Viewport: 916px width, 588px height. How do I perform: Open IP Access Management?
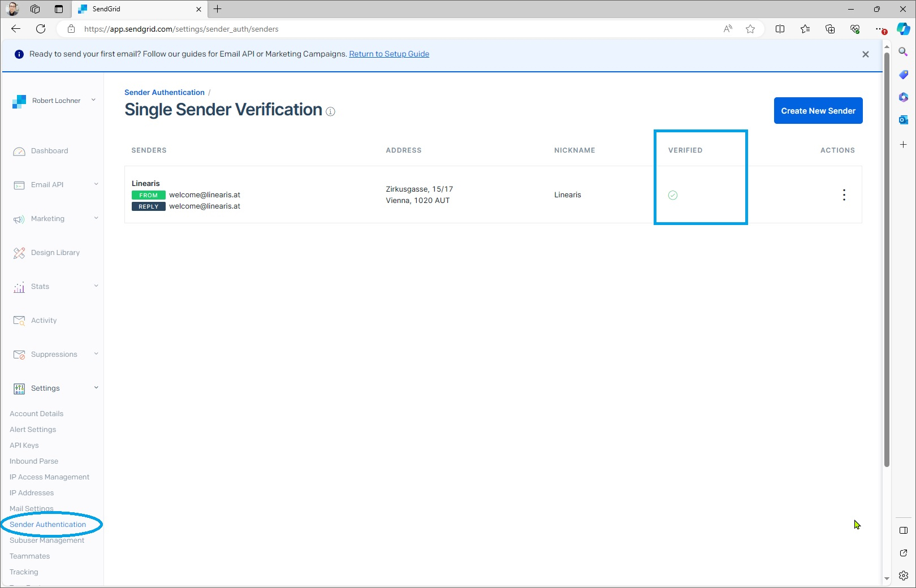(x=49, y=477)
